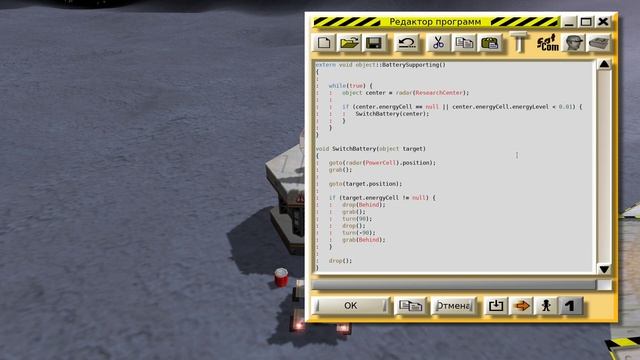The height and width of the screenshot is (360, 640).
Task: Maximize the Редактор программ window
Action: pos(586,22)
